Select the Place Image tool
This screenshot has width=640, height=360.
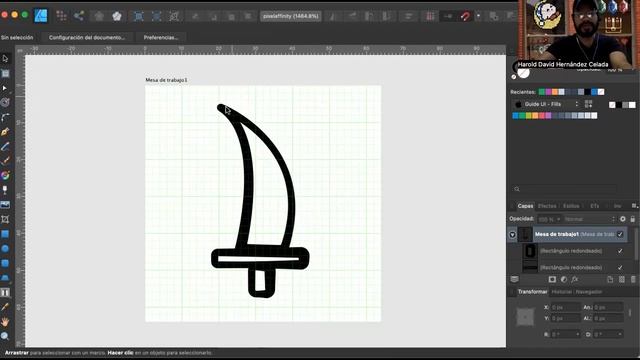tap(5, 204)
